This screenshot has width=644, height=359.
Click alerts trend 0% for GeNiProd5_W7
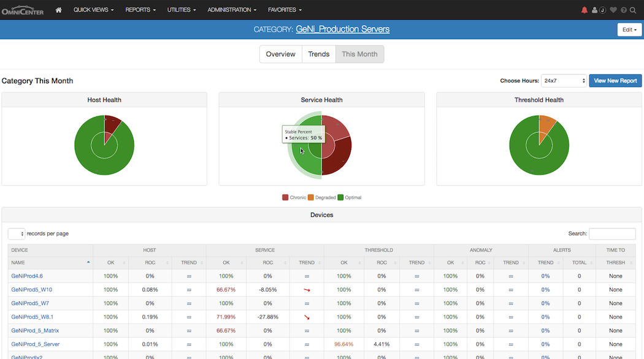point(545,303)
